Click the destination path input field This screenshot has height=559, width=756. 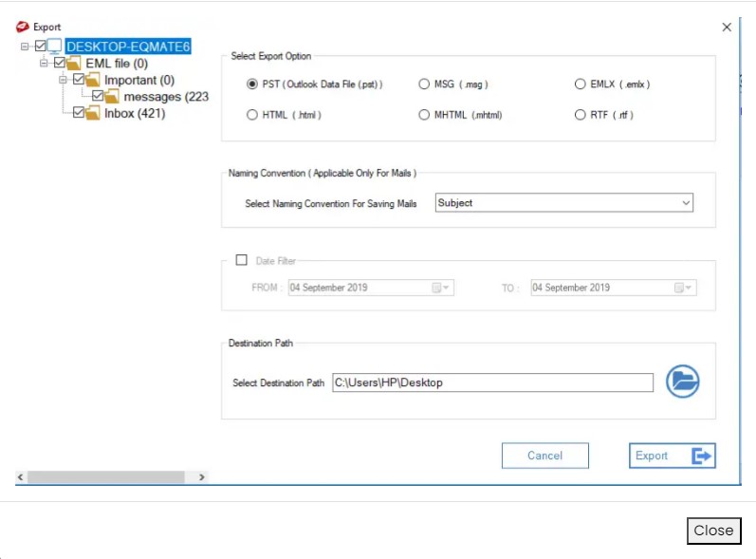click(492, 382)
